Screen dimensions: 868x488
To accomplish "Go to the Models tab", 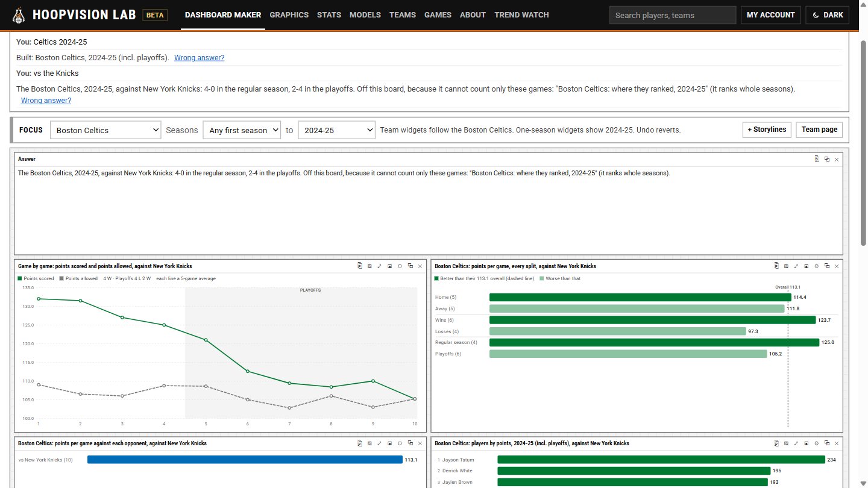I will coord(365,15).
